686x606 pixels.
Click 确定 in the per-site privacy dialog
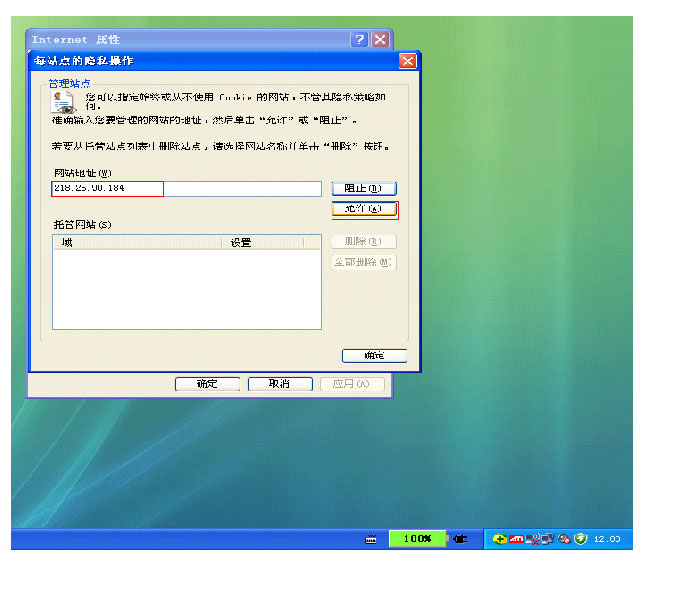point(373,356)
